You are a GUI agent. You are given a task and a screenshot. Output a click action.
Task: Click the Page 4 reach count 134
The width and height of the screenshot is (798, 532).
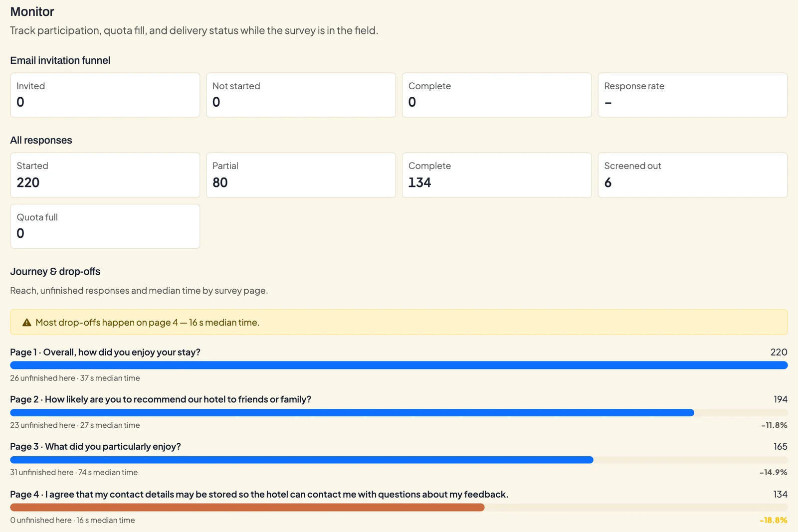[x=781, y=495]
